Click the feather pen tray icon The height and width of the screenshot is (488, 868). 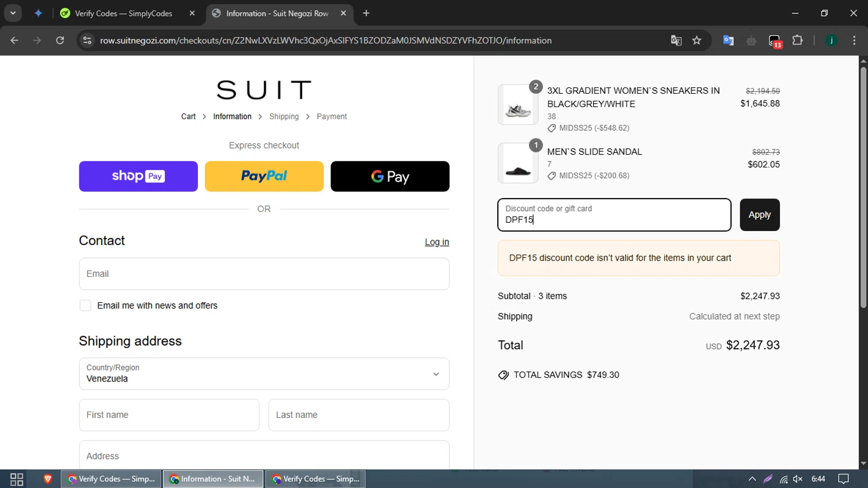(x=768, y=479)
